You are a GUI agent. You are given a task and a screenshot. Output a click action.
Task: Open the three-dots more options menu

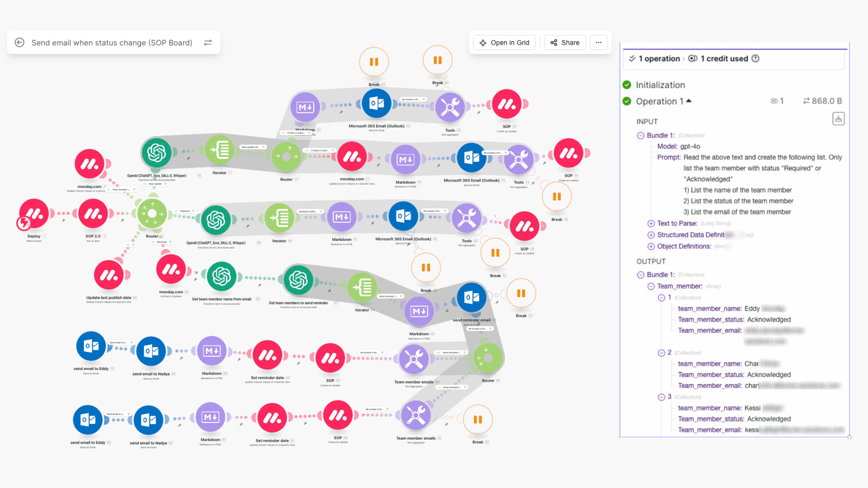(x=599, y=42)
